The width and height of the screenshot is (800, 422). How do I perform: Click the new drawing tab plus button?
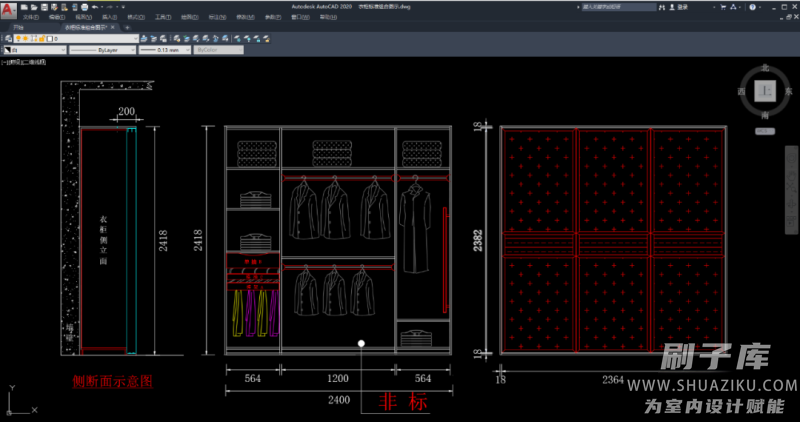click(126, 27)
